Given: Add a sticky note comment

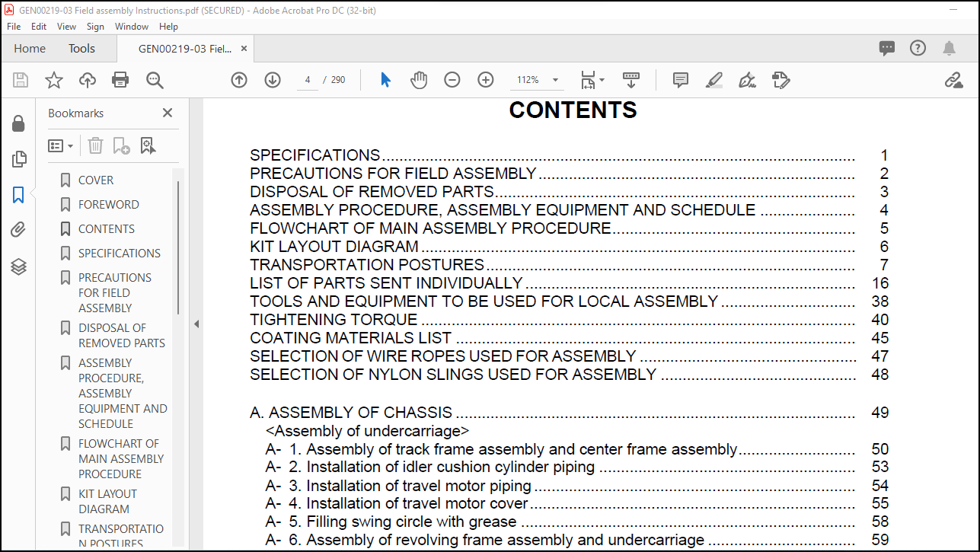Looking at the screenshot, I should 681,80.
